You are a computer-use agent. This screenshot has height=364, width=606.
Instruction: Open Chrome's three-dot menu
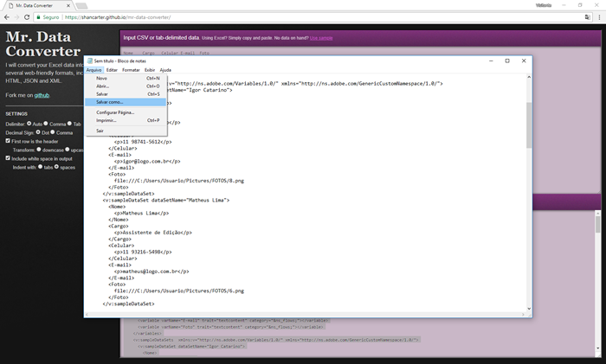click(x=599, y=17)
